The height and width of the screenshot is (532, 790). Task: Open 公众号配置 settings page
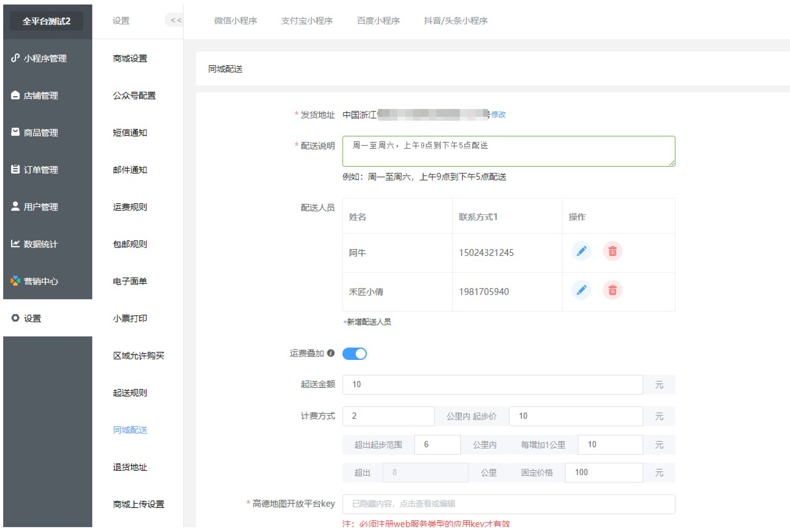134,95
